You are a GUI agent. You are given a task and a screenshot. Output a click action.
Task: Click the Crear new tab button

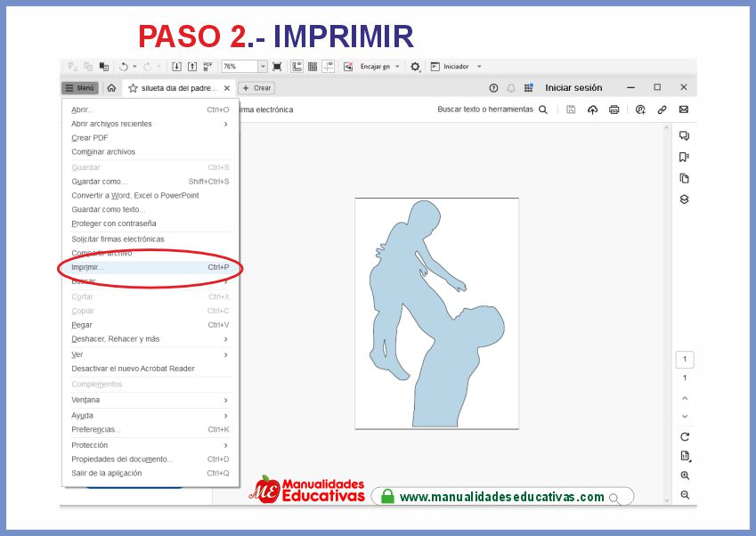pyautogui.click(x=256, y=88)
